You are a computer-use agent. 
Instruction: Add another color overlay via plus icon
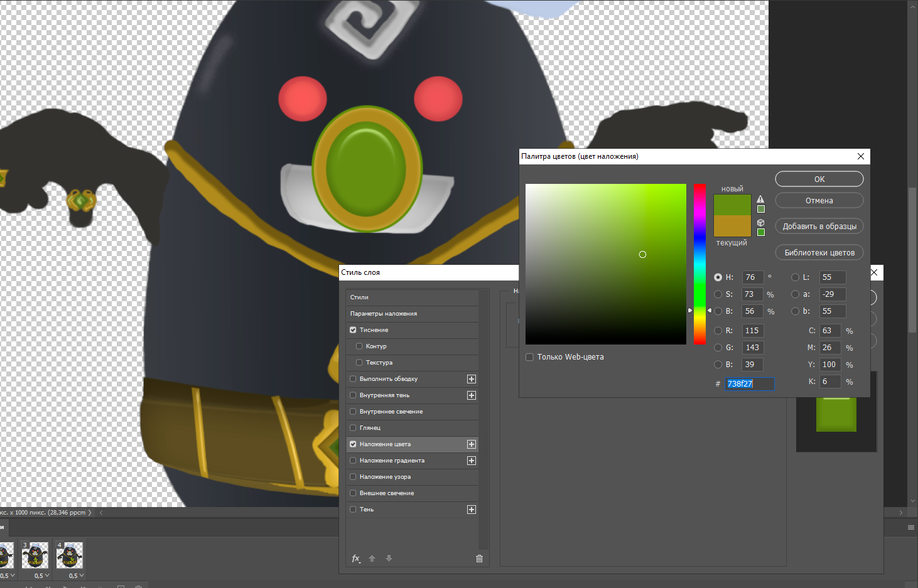point(472,444)
